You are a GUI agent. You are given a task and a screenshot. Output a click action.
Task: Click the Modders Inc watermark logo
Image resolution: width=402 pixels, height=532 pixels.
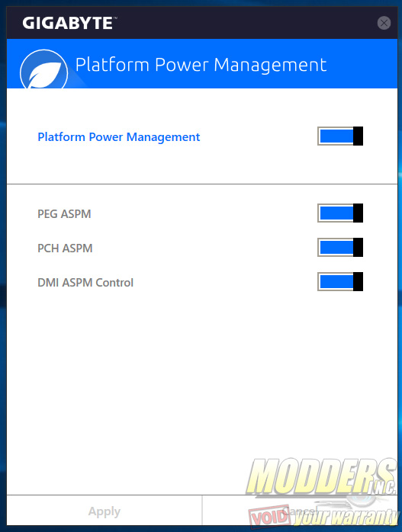tap(321, 476)
